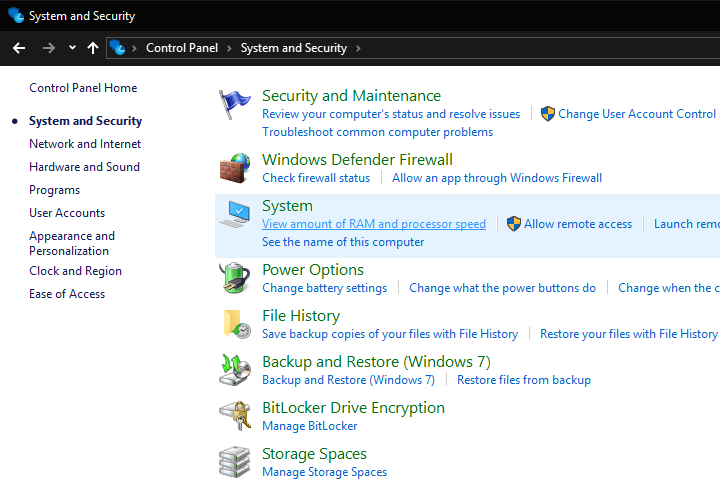Click Allow an app through Windows Firewall
The width and height of the screenshot is (720, 480).
tap(497, 178)
